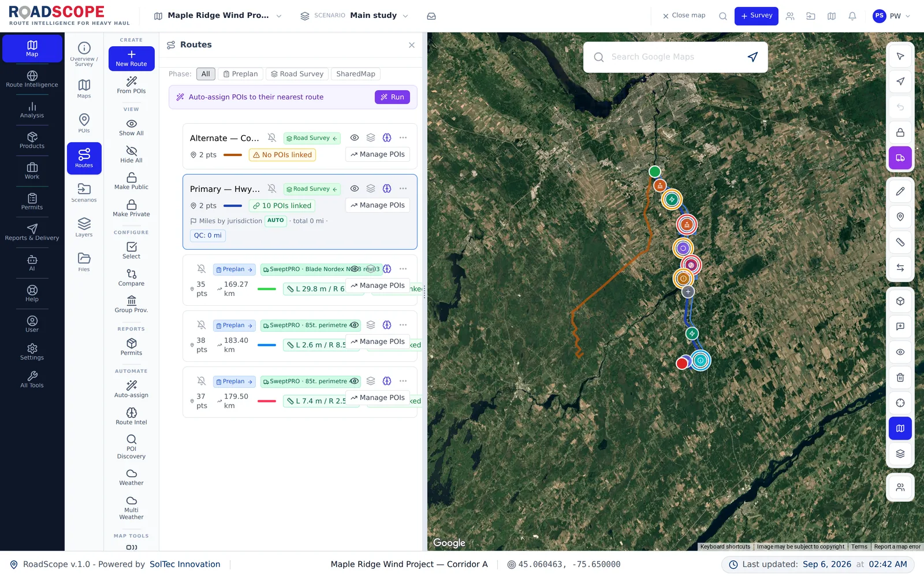
Task: Open the PW user account dropdown
Action: pos(891,16)
